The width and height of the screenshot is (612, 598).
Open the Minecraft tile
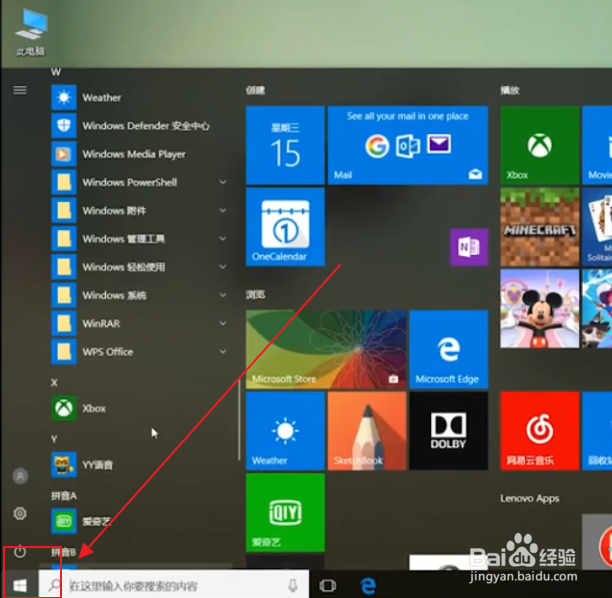[539, 227]
